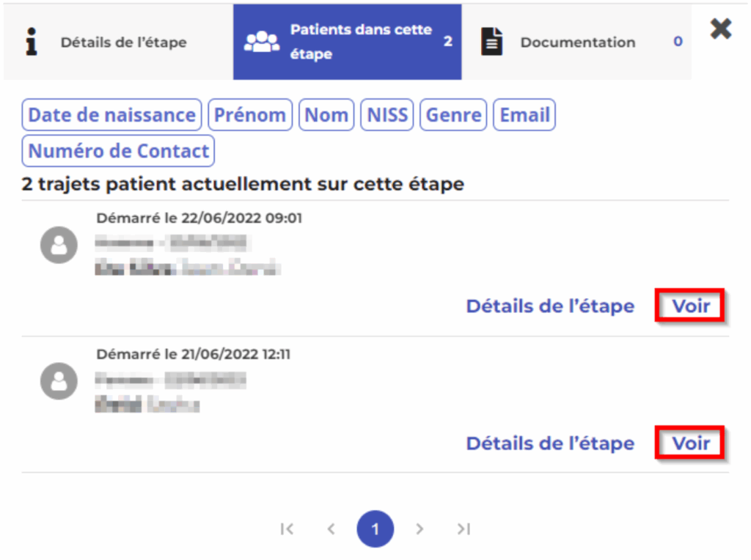This screenshot has width=751, height=560.
Task: Click the patients group icon in tab
Action: point(261,42)
